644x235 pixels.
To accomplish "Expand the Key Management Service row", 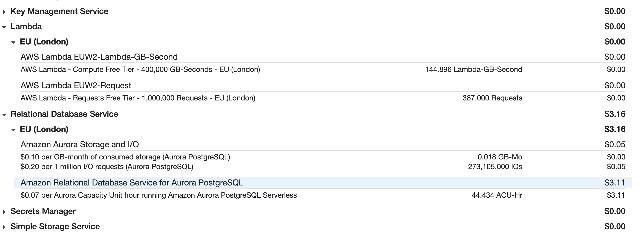I will [4, 12].
